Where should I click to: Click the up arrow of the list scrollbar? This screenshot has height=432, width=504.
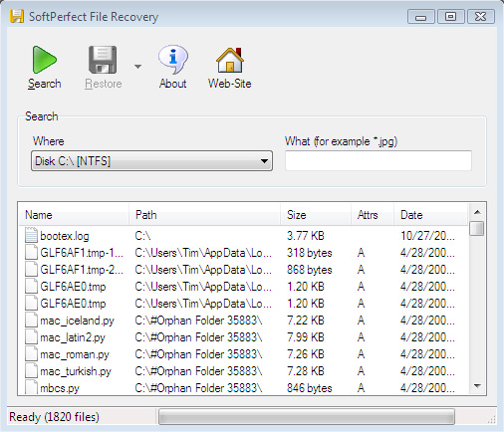[477, 212]
